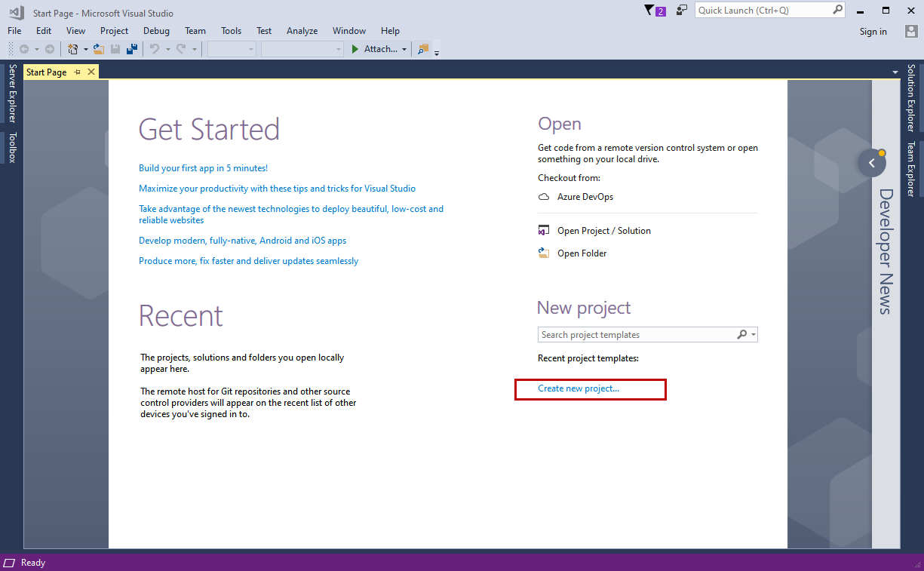Open the Window menu
Image resolution: width=924 pixels, height=571 pixels.
pyautogui.click(x=349, y=31)
